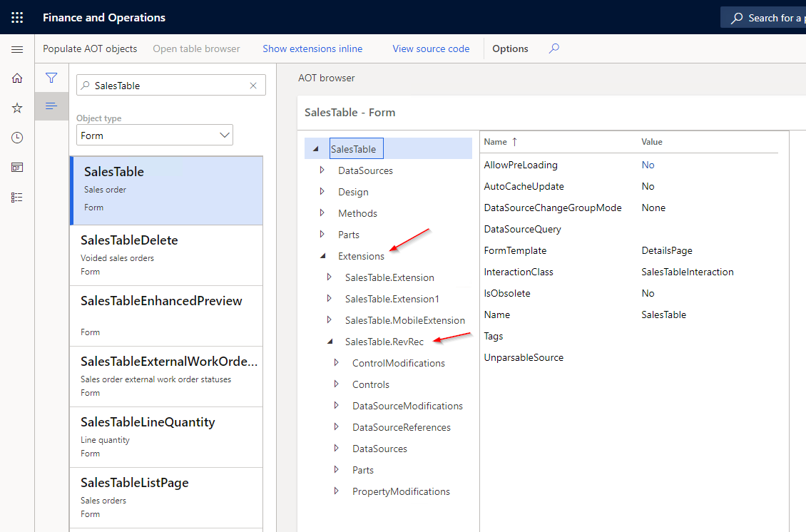Click Show extensions inline
This screenshot has height=532, width=806.
(x=312, y=48)
